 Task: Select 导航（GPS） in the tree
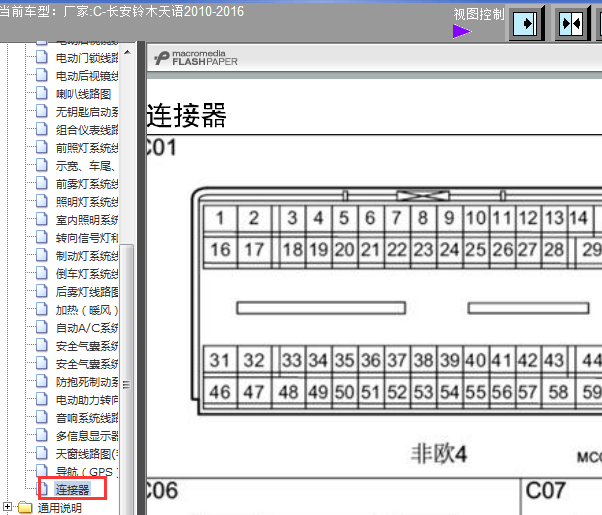[x=86, y=471]
